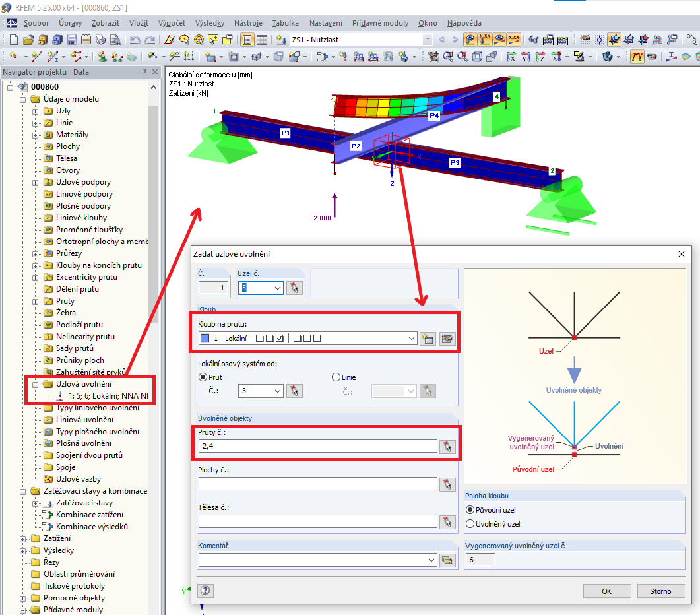The height and width of the screenshot is (615, 700).
Task: Collapse the Zatěžovací stavy a kombinace node
Action: pos(22,492)
